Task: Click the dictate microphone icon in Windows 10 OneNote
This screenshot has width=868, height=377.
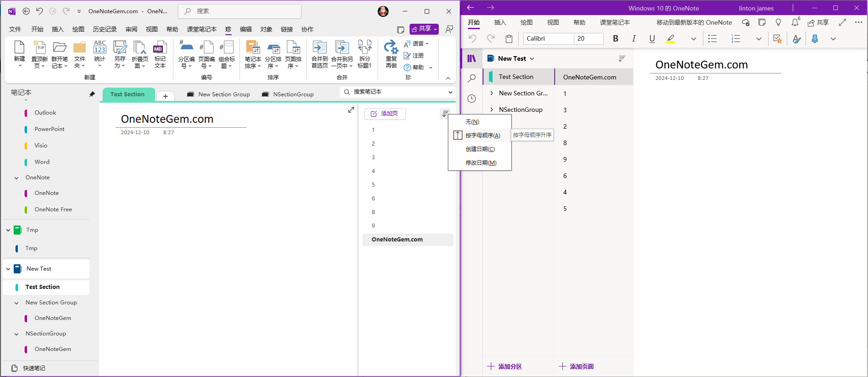Action: tap(815, 39)
